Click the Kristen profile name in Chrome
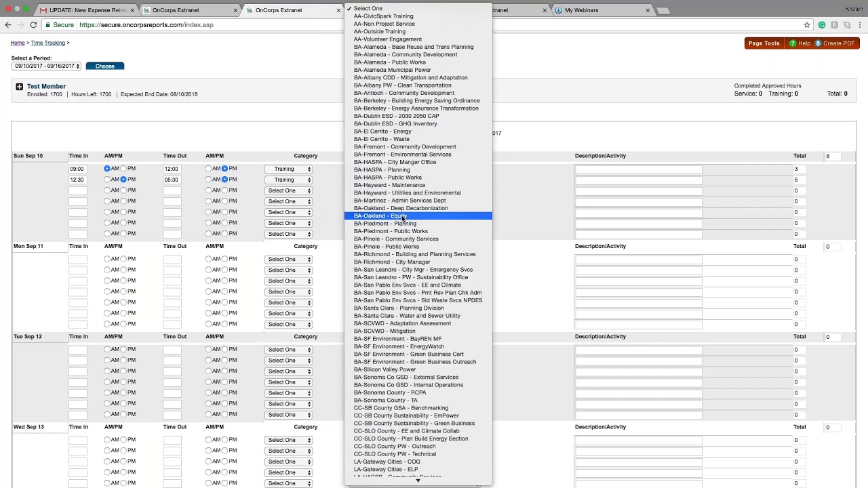This screenshot has width=868, height=488. [854, 9]
